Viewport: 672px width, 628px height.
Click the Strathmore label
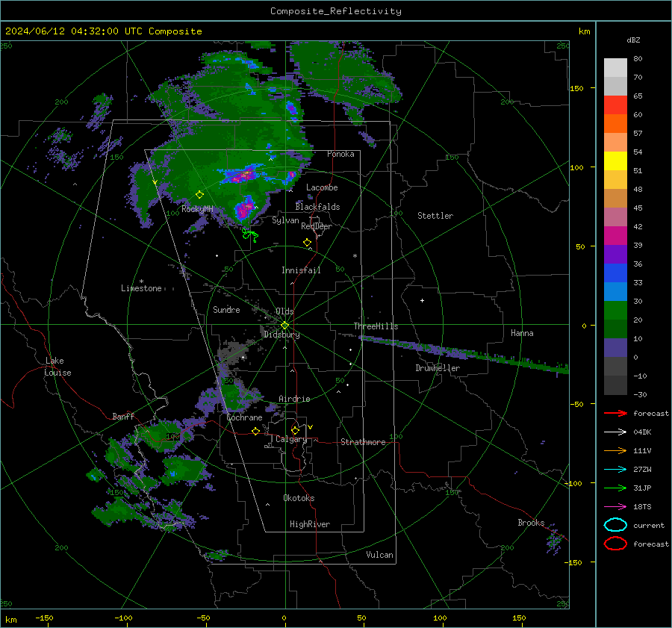tap(363, 442)
